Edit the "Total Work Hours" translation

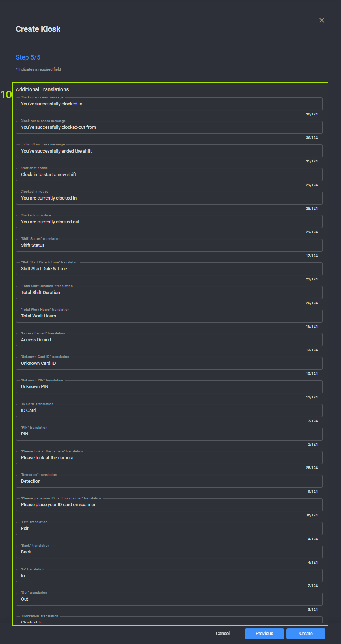169,316
